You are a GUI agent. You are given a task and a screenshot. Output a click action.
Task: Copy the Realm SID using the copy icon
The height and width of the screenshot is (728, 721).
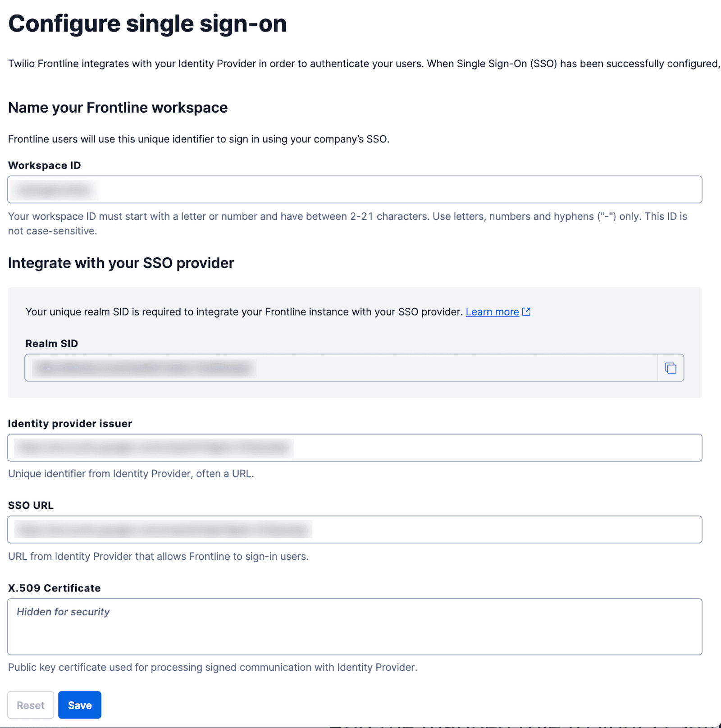click(671, 368)
